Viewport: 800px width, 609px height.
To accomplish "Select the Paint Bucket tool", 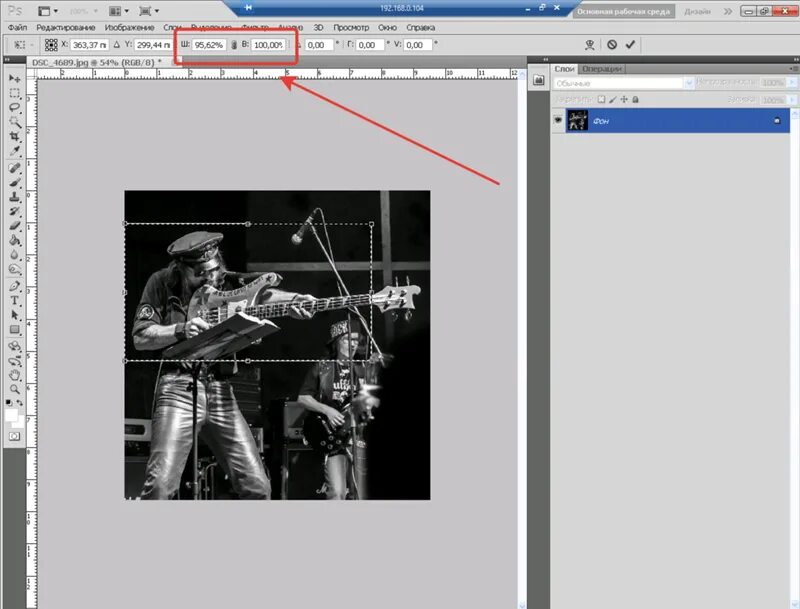I will 15,240.
